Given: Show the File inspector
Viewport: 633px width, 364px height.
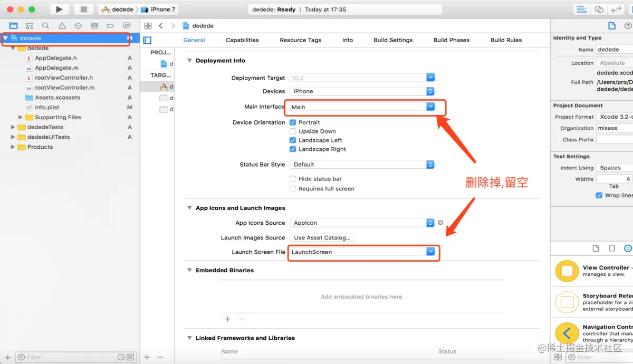Looking at the screenshot, I should (x=612, y=26).
